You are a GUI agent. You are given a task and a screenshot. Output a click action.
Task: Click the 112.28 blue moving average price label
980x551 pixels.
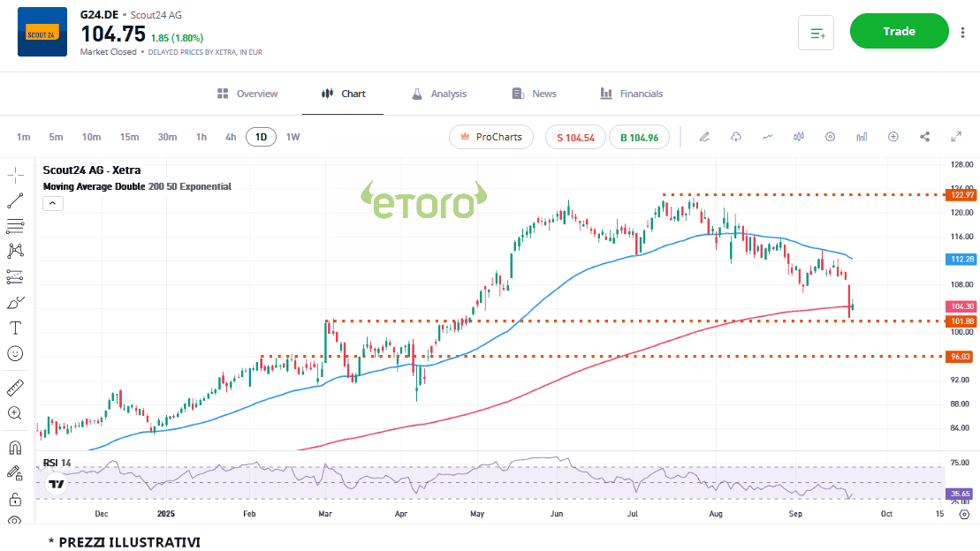[x=961, y=260]
